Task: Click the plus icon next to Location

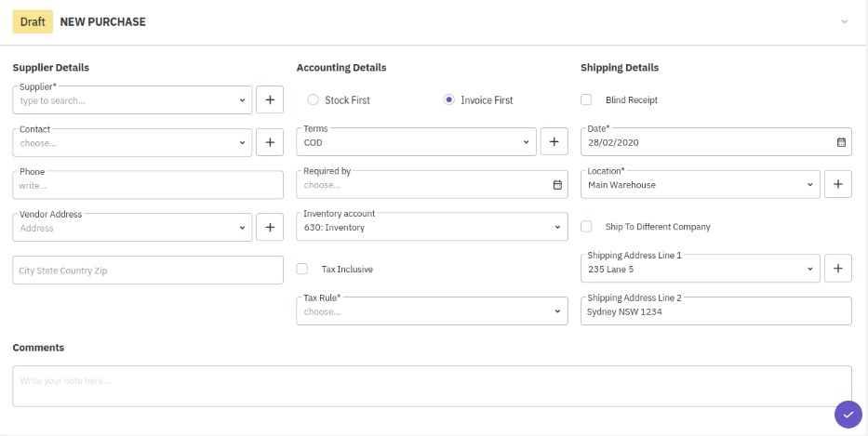Action: click(837, 185)
